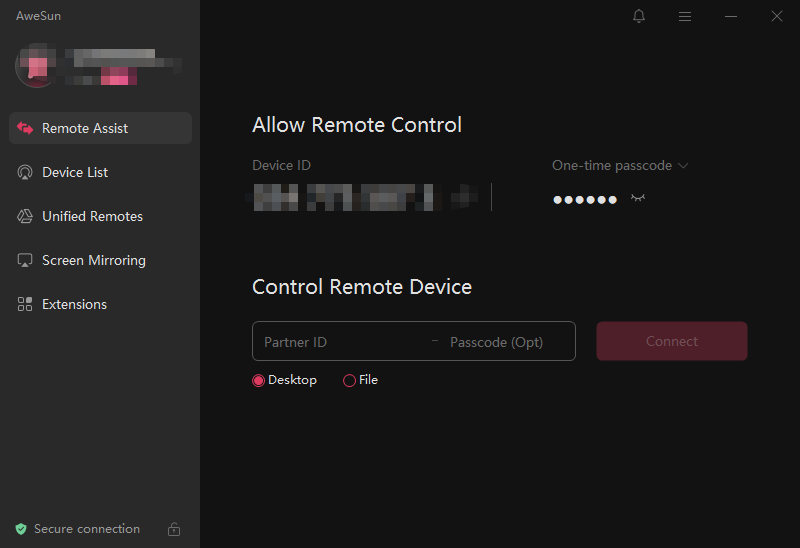Click the Secure connection status text

click(87, 529)
